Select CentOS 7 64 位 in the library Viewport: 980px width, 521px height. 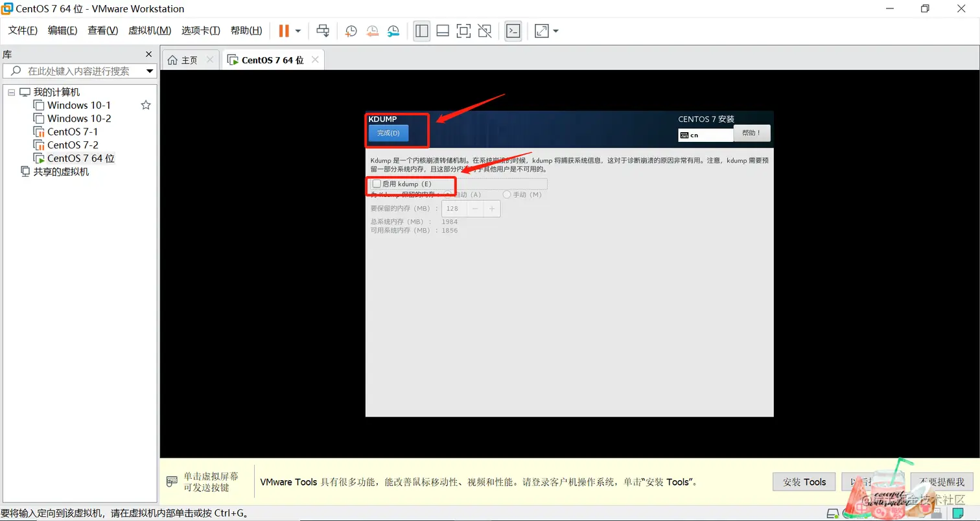pos(80,158)
